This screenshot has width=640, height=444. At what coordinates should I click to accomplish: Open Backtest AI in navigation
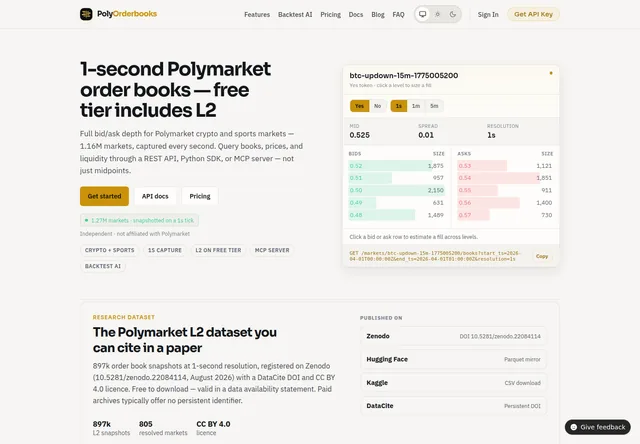295,15
